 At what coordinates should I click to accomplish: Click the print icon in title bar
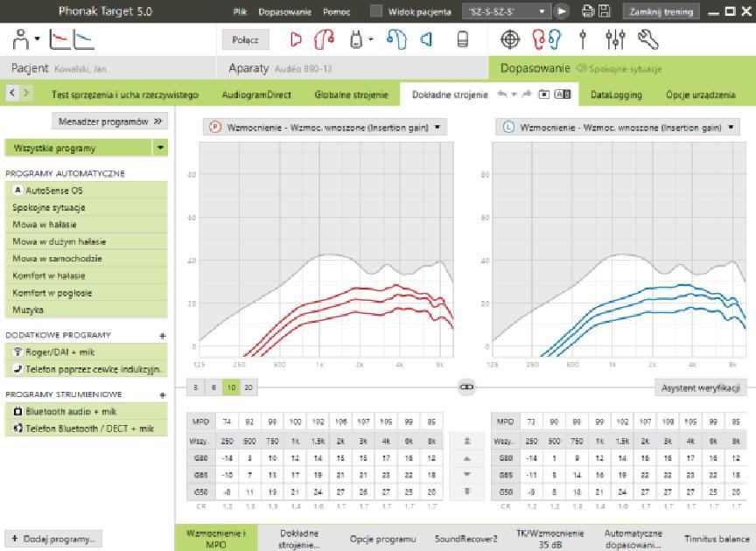(587, 11)
